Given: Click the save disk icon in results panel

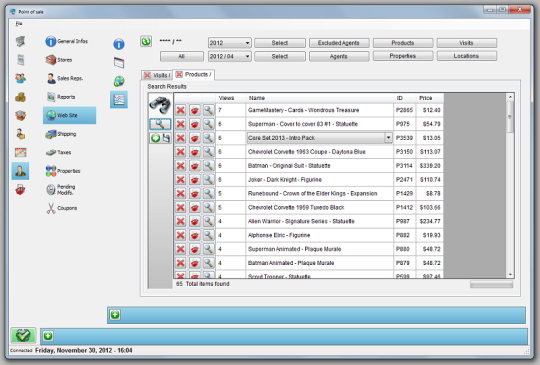Looking at the screenshot, I should tap(166, 138).
